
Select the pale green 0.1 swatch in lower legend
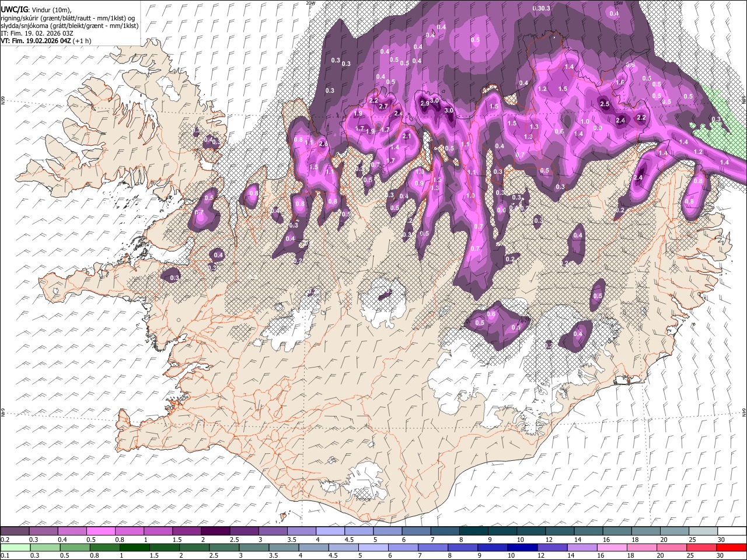[15, 547]
